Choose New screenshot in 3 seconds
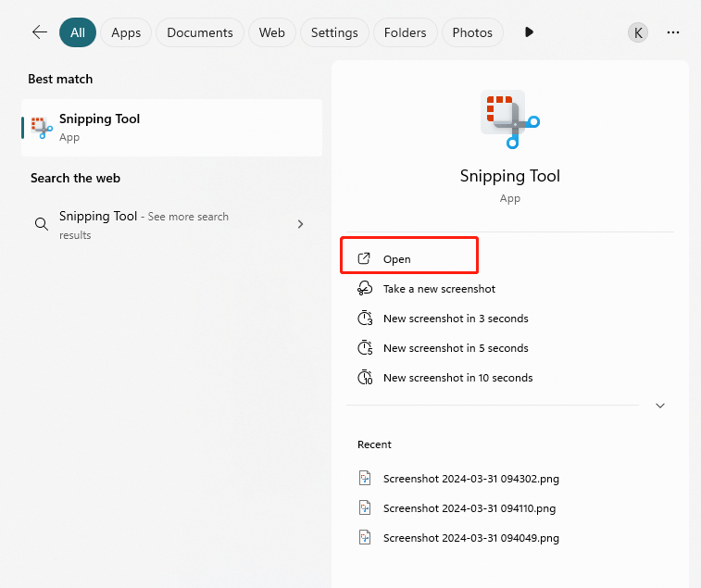This screenshot has height=588, width=701. pos(456,319)
